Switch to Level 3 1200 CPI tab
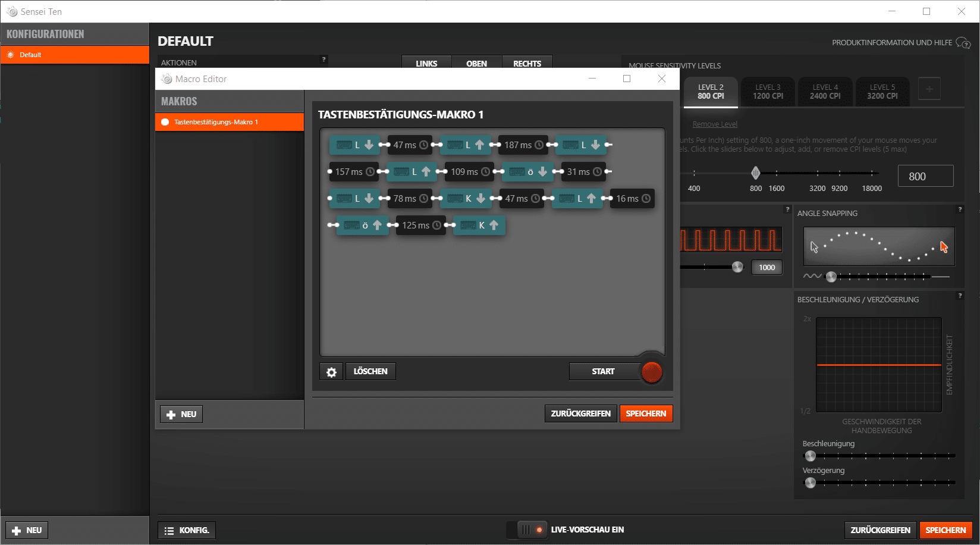The width and height of the screenshot is (980, 545). click(x=768, y=92)
